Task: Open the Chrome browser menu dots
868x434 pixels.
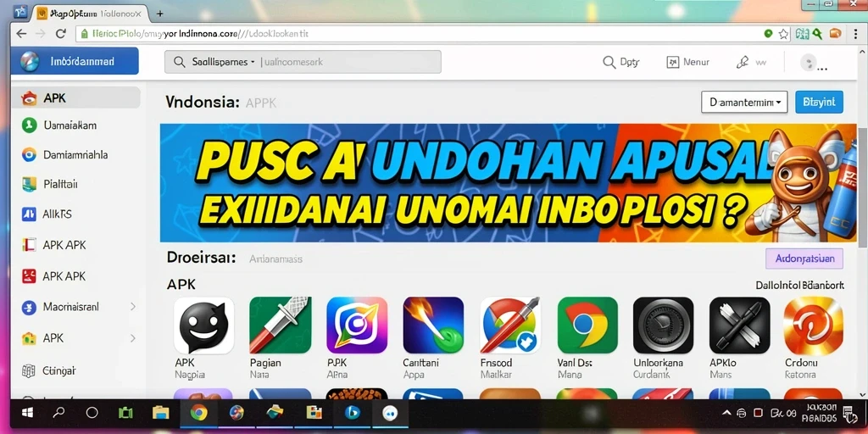Action: 856,34
